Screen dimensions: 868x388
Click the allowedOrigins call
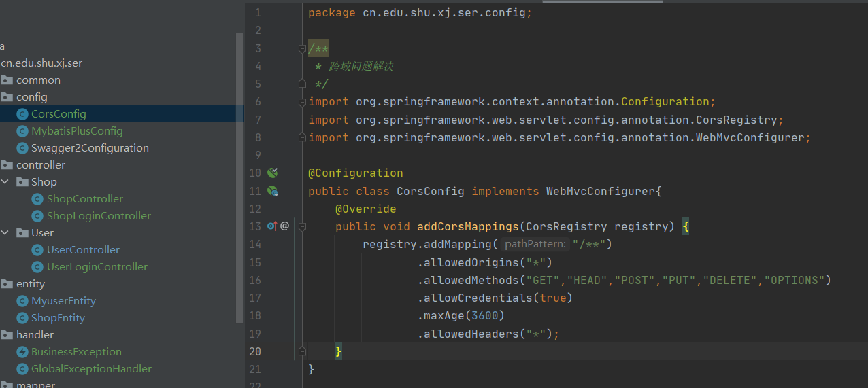point(471,262)
